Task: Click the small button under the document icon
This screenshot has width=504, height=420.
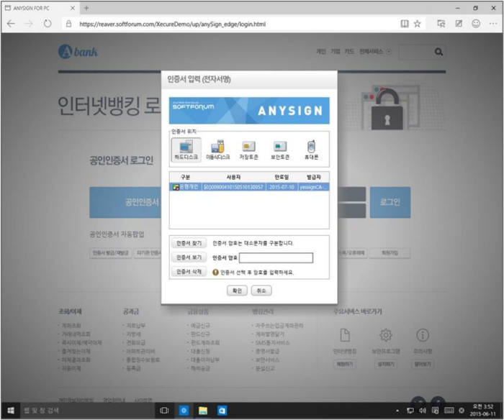Action: (x=345, y=364)
